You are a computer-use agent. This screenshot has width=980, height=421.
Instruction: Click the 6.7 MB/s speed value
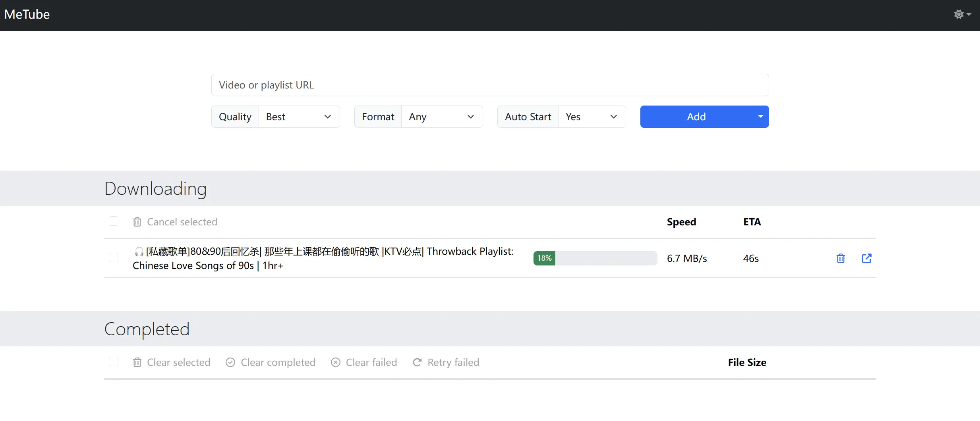(687, 258)
